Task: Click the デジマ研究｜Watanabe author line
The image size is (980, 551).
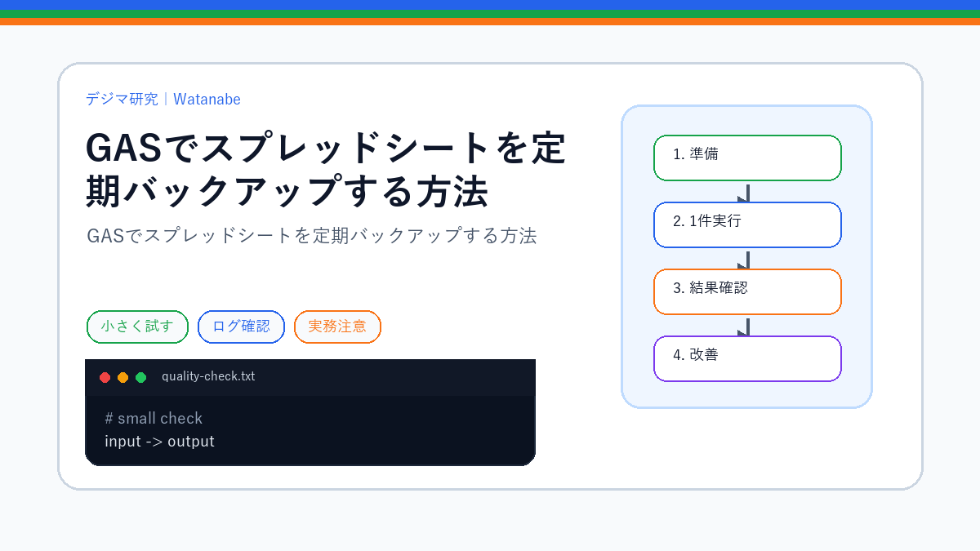Action: [163, 100]
